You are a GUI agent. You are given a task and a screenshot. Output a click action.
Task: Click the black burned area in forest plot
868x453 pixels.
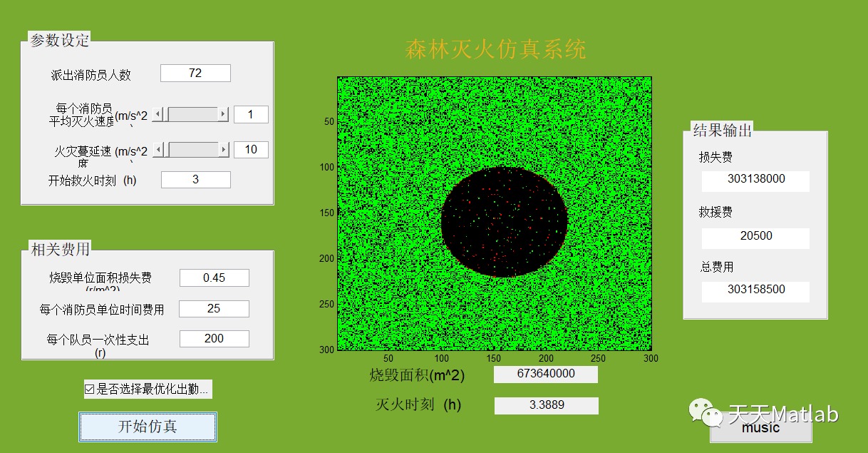click(x=504, y=222)
